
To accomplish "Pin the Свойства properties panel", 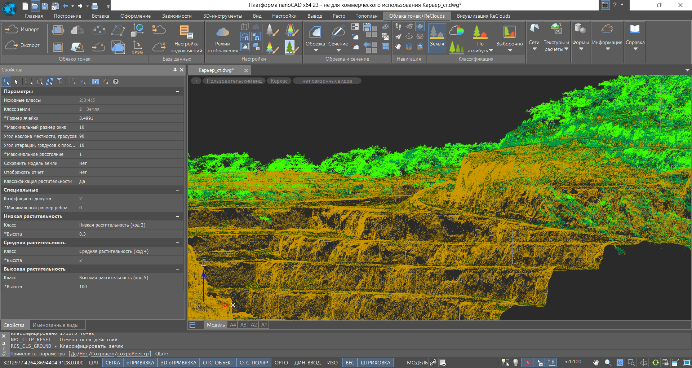I will [x=175, y=70].
